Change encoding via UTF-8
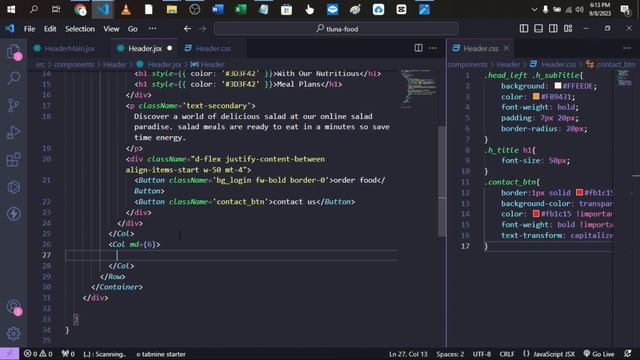This screenshot has height=360, width=640. [x=482, y=354]
